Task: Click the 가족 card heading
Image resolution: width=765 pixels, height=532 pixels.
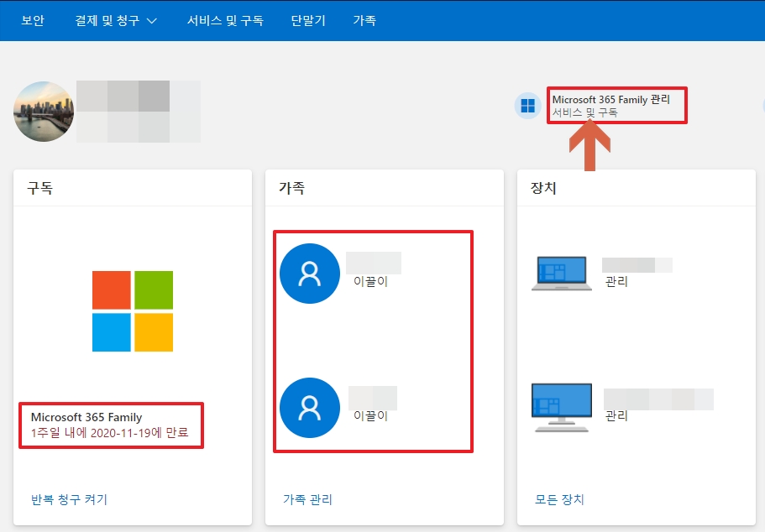Action: coord(291,188)
